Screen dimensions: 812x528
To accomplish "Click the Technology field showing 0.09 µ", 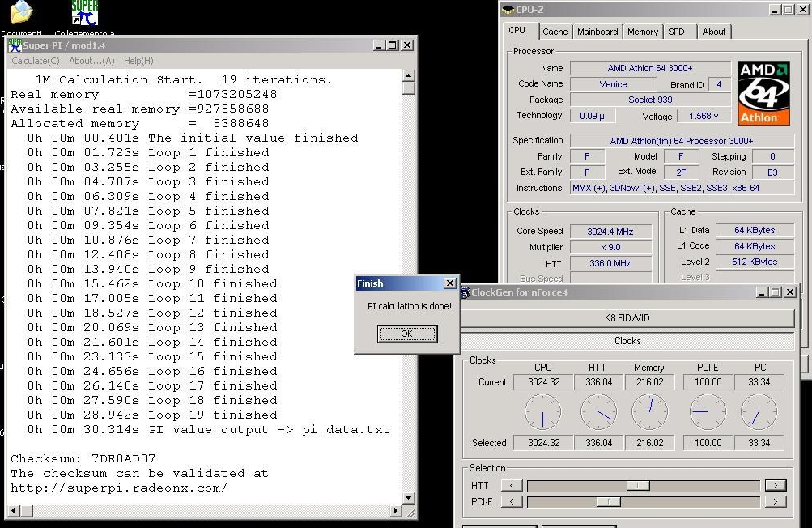I will [593, 116].
